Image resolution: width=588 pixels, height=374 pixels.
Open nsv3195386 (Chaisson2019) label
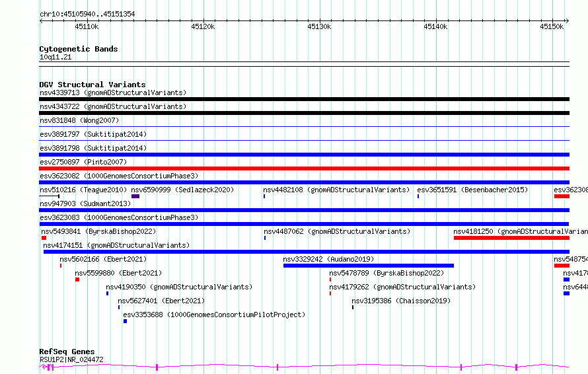click(x=401, y=301)
